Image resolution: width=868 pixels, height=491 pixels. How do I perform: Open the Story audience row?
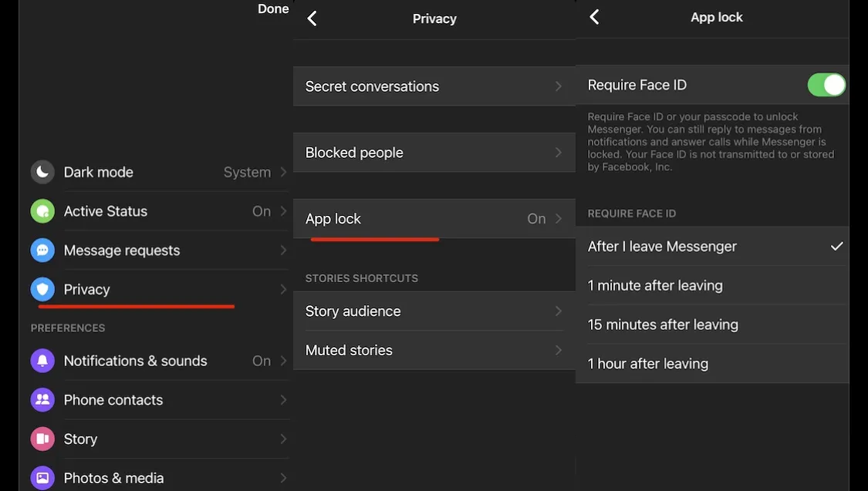click(x=434, y=311)
